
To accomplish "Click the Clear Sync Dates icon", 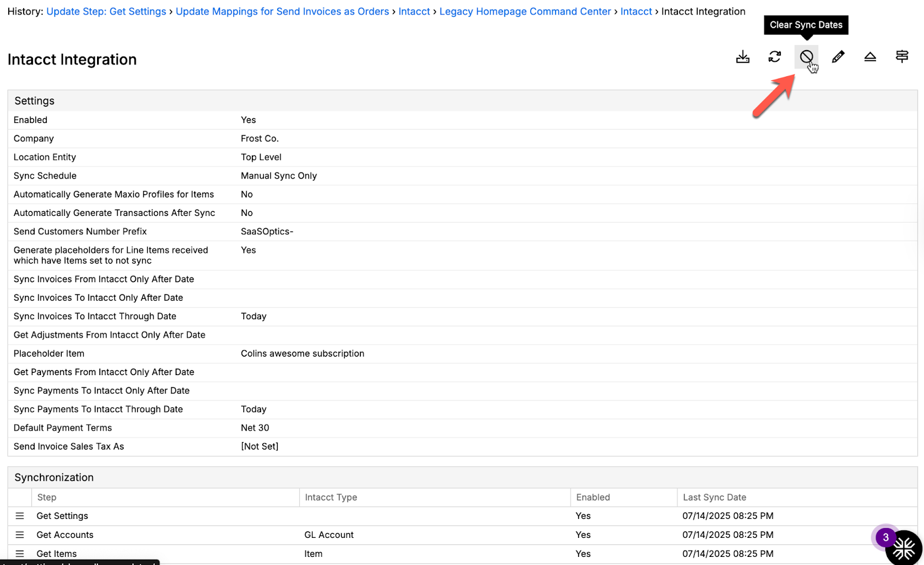I will [806, 57].
